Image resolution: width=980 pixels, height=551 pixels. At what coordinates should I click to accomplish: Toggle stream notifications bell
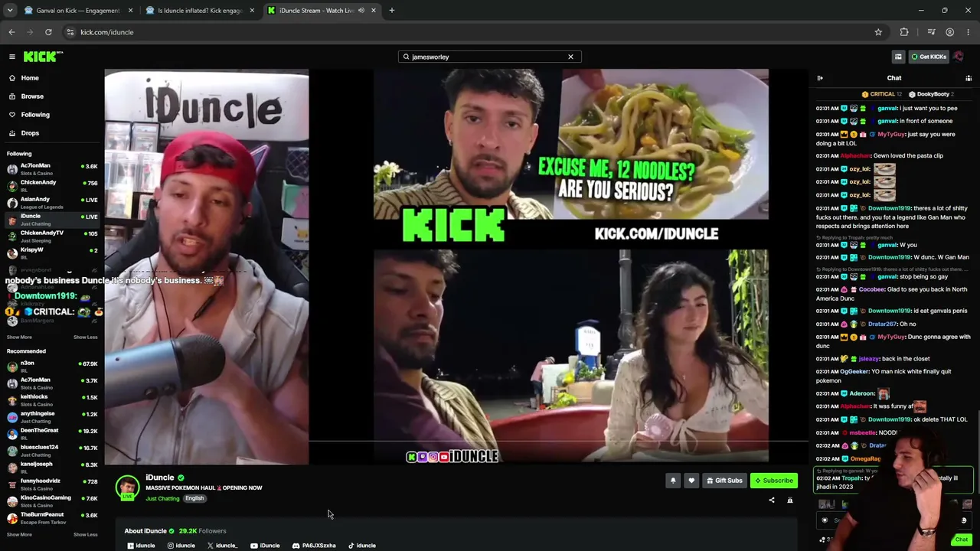pos(673,481)
